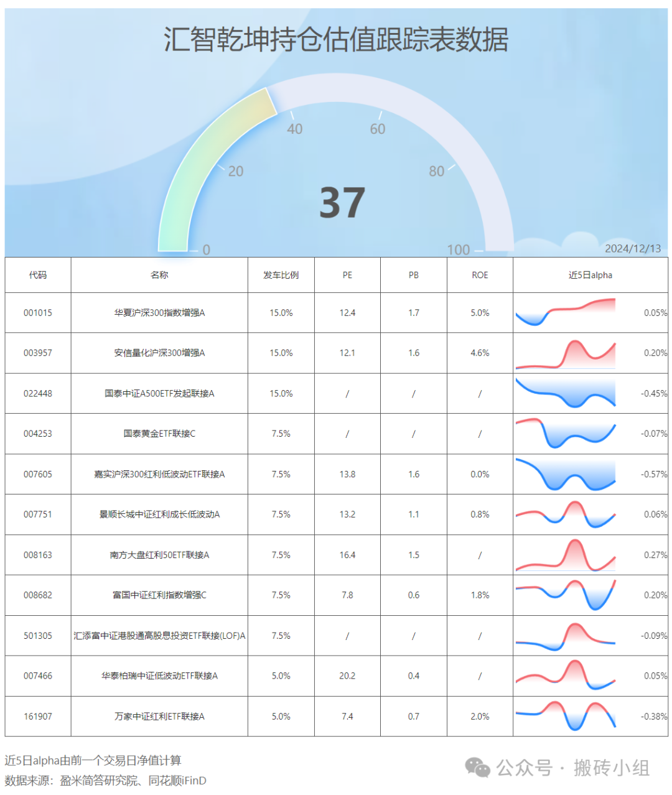Select fund code 007466
Screen dimensions: 672x795
(x=38, y=676)
